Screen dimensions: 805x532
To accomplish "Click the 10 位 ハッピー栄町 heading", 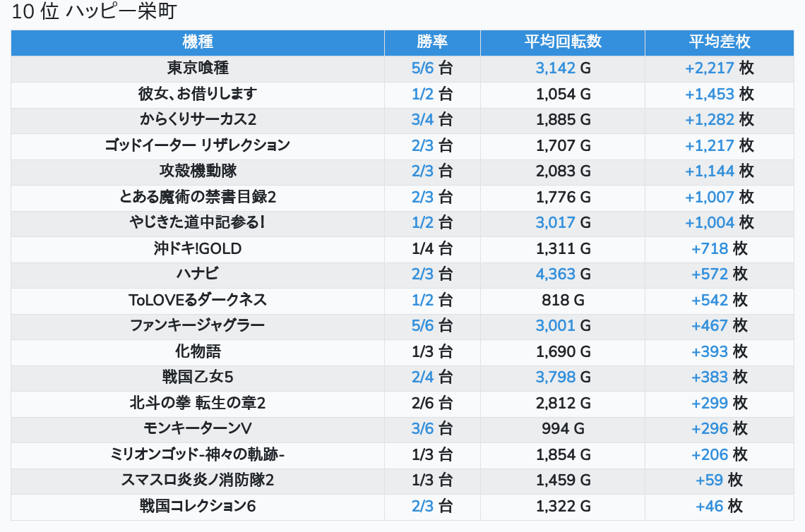I will 94,11.
